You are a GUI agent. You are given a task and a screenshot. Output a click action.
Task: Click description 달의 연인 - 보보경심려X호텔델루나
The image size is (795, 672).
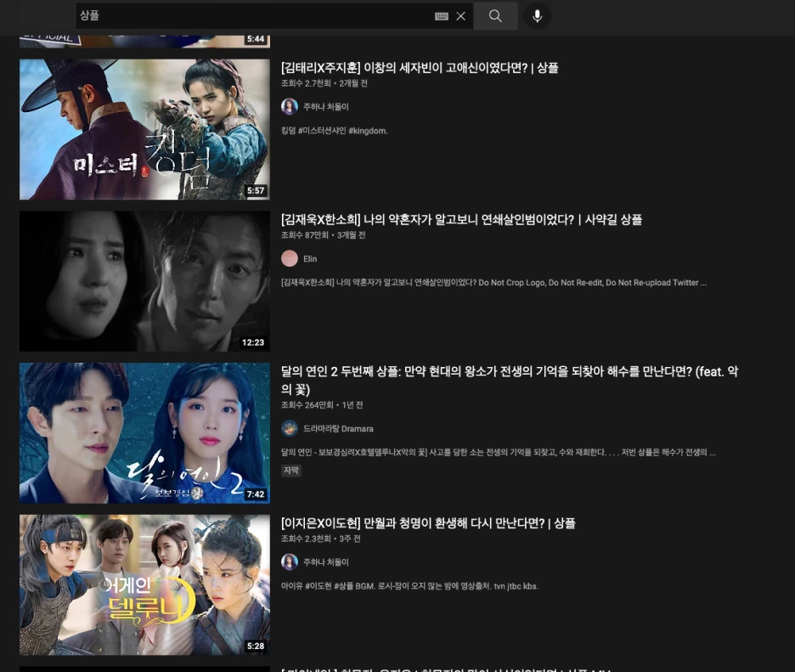click(498, 453)
